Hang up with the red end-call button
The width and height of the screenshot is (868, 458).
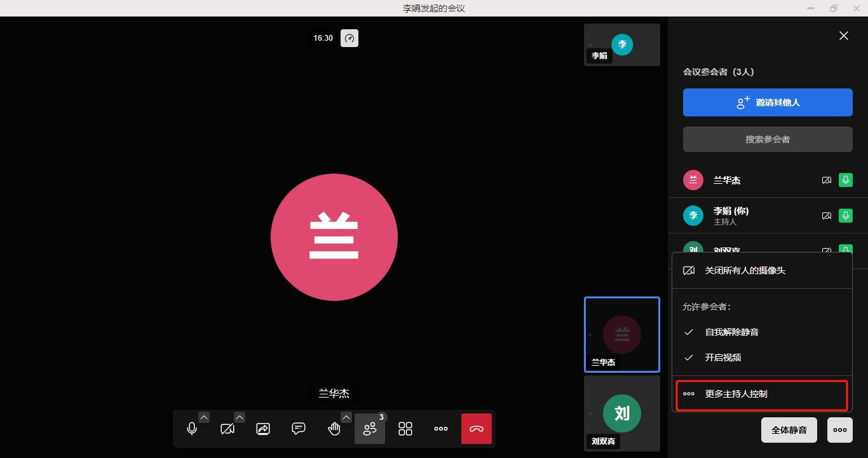coord(477,429)
